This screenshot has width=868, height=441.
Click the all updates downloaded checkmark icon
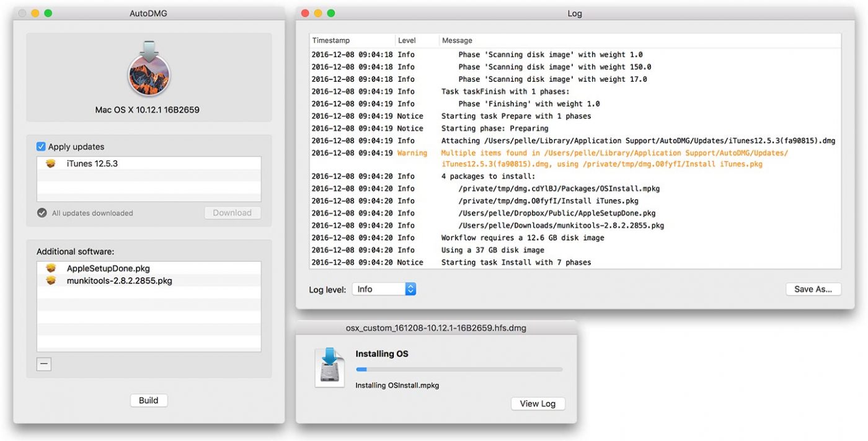[42, 213]
